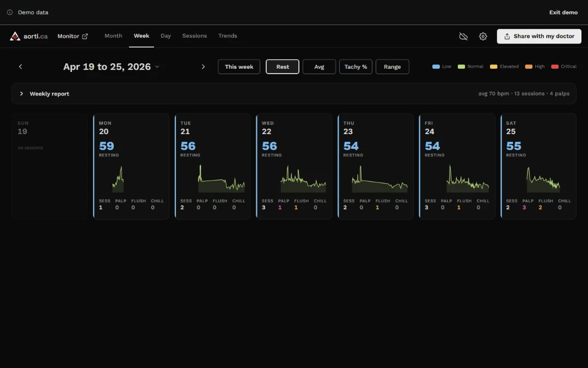Click the THU 23 date heading
The width and height of the screenshot is (588, 368).
click(x=349, y=128)
